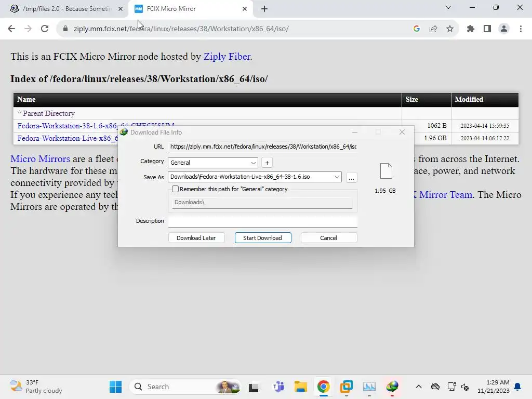Open the Windows Start menu
This screenshot has height=399, width=532.
[115, 387]
